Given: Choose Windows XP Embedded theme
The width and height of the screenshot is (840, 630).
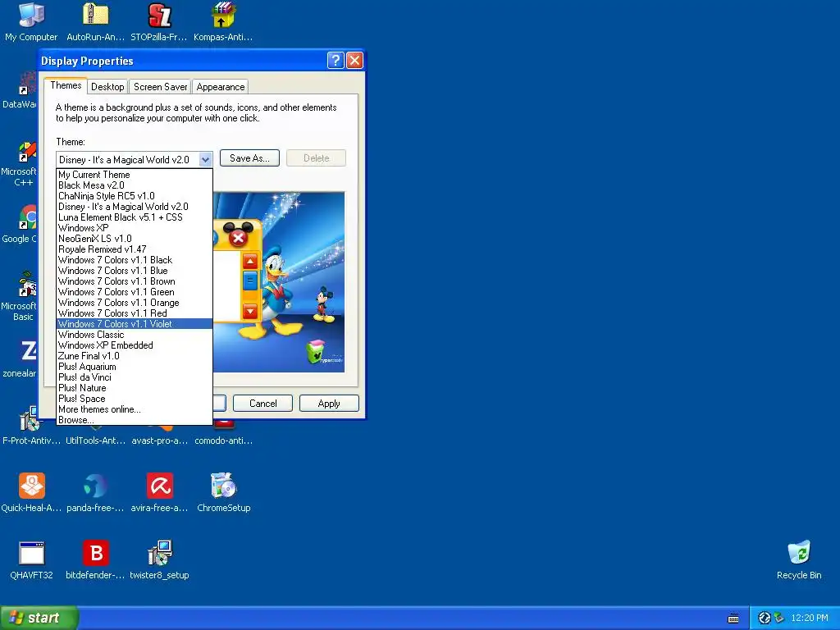Looking at the screenshot, I should point(135,345).
